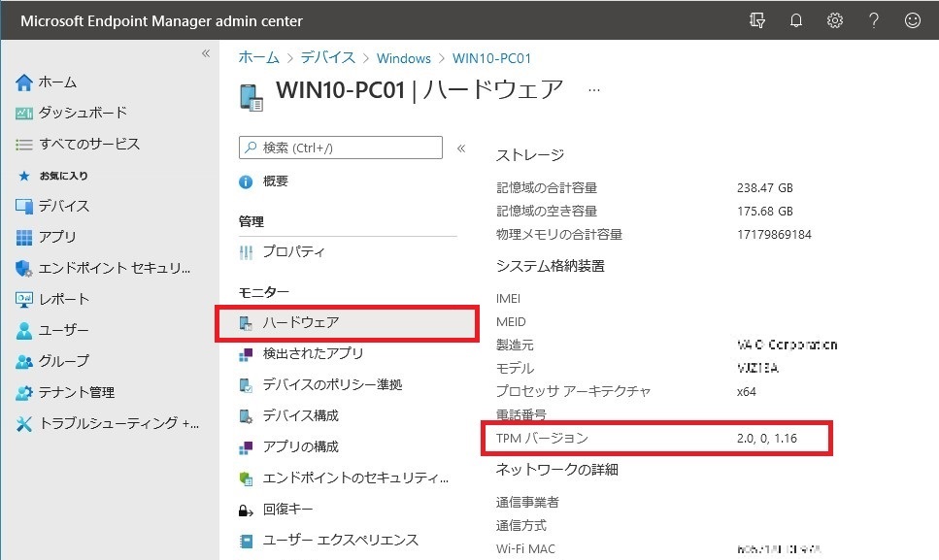Open the settings gear in header
This screenshot has height=560, width=939.
point(835,20)
